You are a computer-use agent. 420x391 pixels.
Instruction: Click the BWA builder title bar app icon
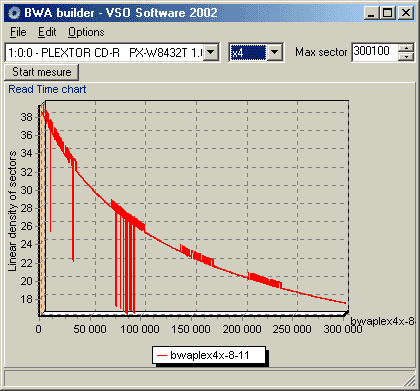(x=14, y=13)
